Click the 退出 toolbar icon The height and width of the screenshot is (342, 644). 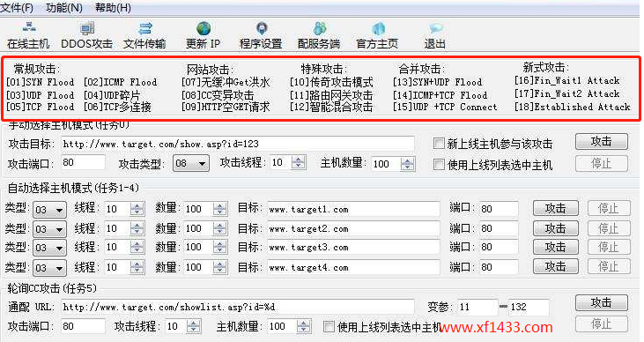pos(435,35)
